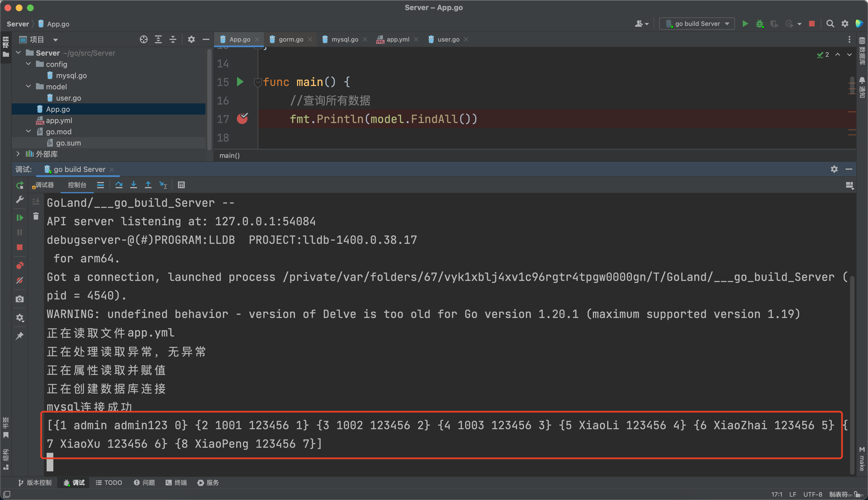This screenshot has width=868, height=500.
Task: Toggle the Mute Breakpoints icon
Action: click(20, 281)
